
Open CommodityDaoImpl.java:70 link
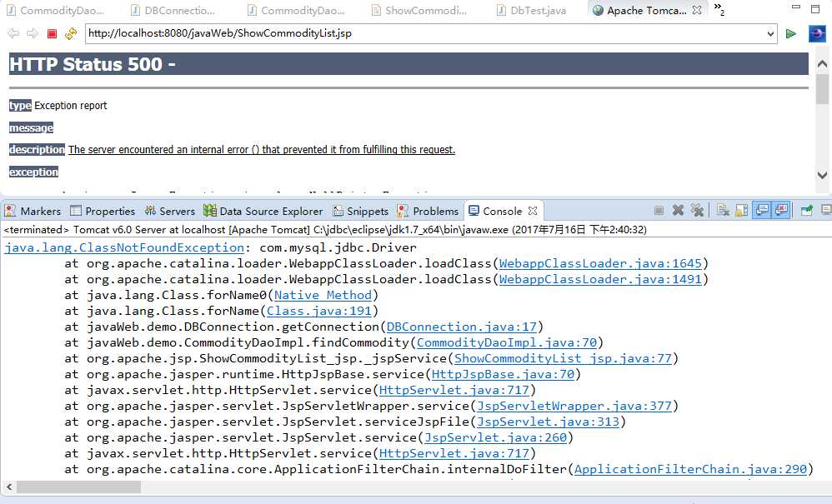click(x=507, y=342)
